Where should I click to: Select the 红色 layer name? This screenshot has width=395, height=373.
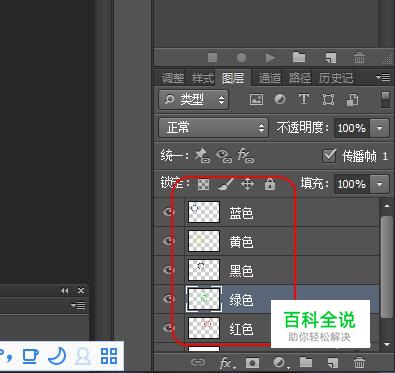pyautogui.click(x=241, y=329)
